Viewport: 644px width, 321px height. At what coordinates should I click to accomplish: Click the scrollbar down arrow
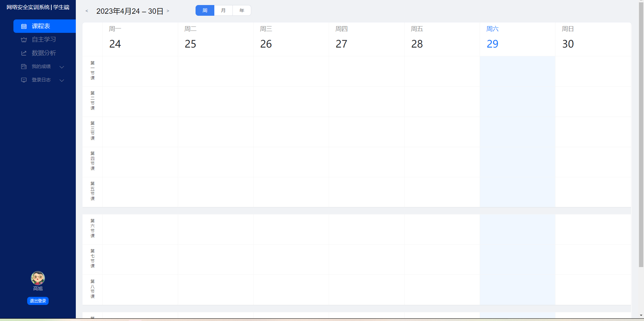[x=641, y=315]
